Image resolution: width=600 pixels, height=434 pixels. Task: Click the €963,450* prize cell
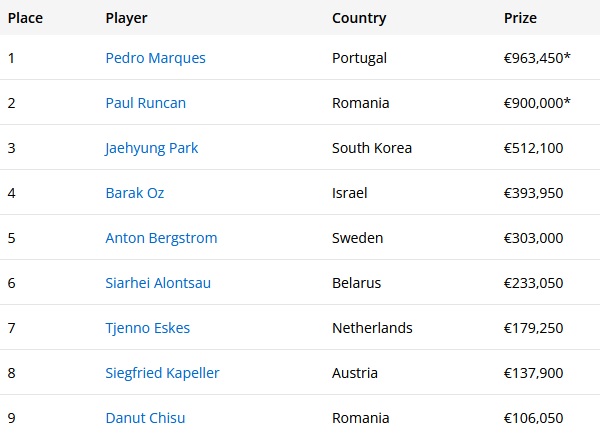(x=537, y=58)
